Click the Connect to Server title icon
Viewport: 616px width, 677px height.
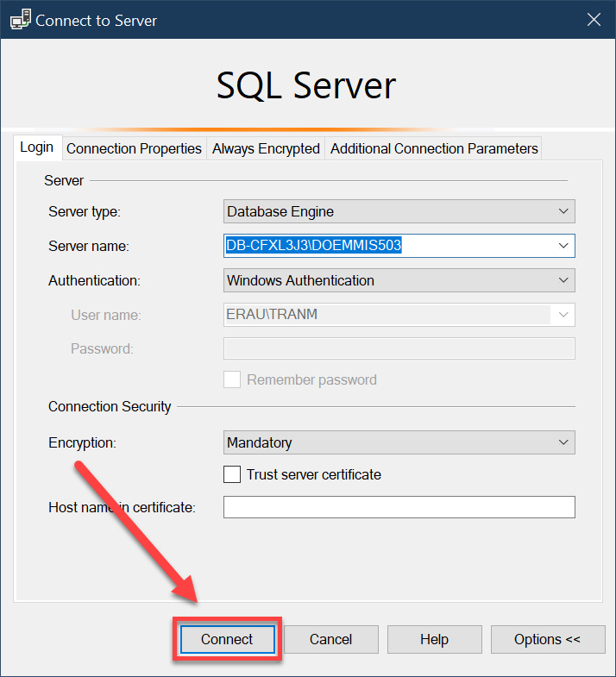[x=21, y=20]
